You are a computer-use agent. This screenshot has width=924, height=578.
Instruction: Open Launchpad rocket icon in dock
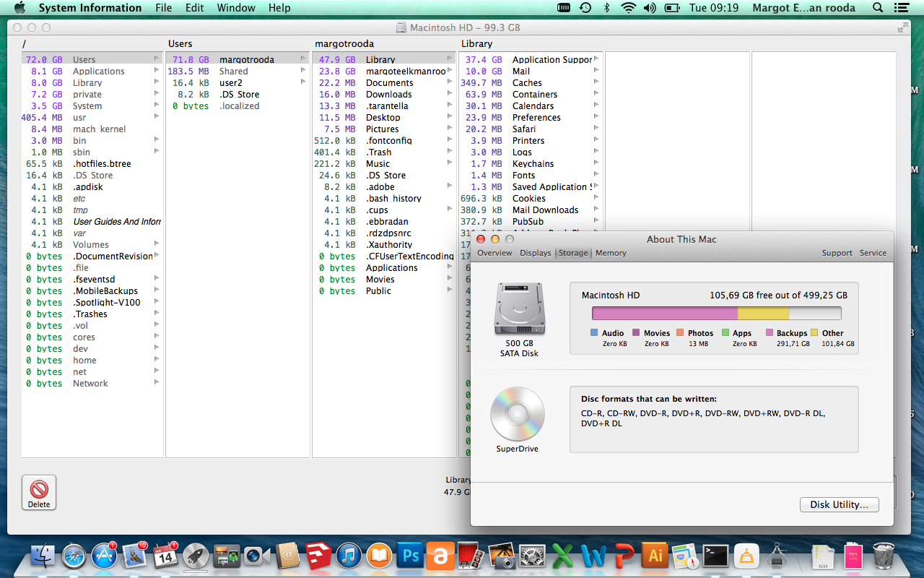196,556
